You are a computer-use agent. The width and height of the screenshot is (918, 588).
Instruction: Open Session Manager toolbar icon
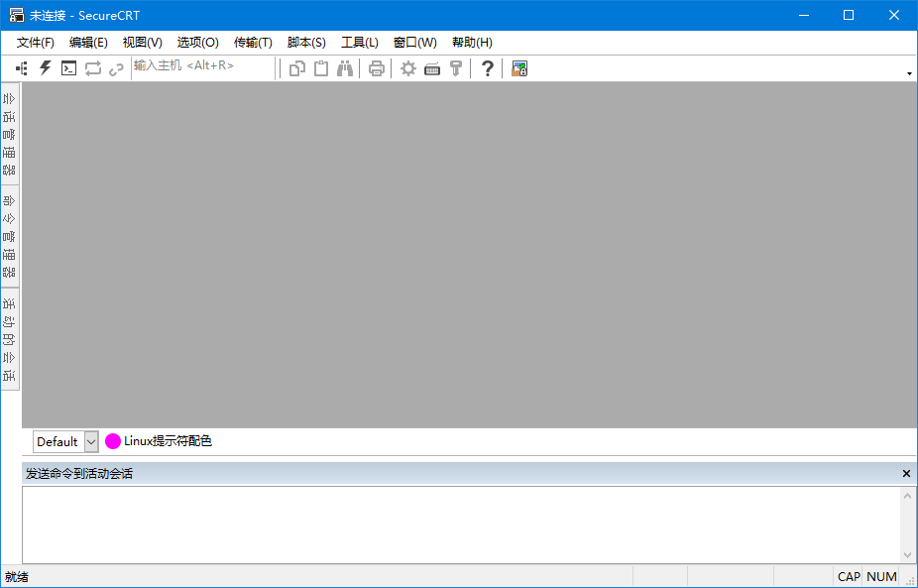pos(21,68)
